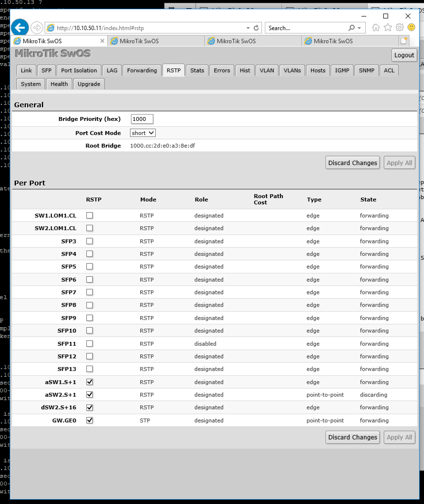Image resolution: width=424 pixels, height=504 pixels.
Task: Edit the Bridge Priority hex field
Action: pos(142,119)
